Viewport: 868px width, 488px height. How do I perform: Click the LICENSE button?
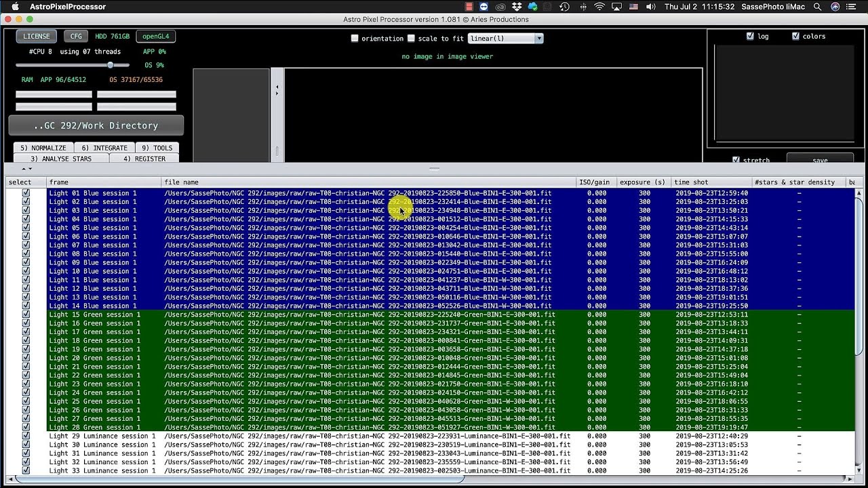pos(37,37)
